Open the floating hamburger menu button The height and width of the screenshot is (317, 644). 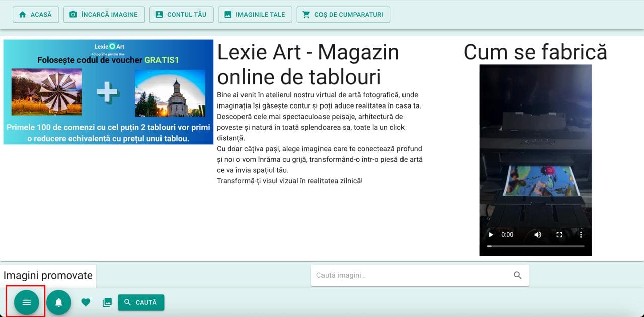pyautogui.click(x=27, y=302)
